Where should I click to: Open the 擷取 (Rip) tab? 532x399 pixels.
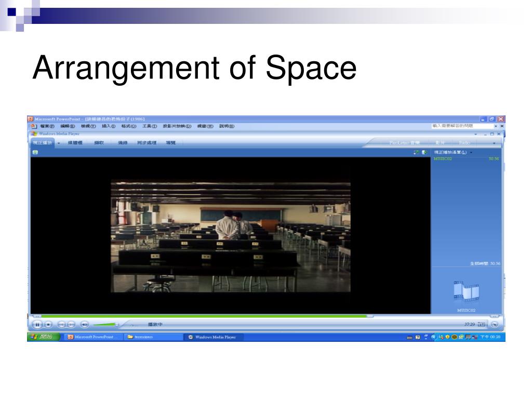(x=99, y=143)
